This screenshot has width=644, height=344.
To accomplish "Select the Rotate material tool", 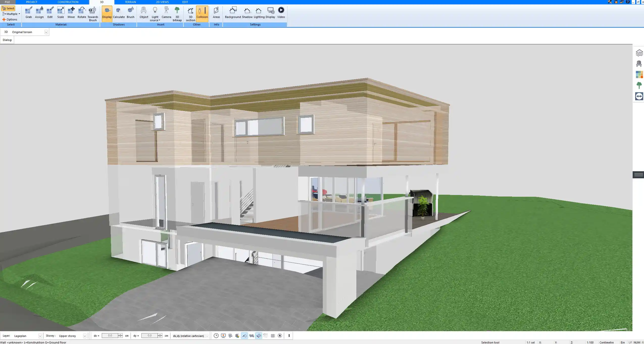I will tap(82, 13).
